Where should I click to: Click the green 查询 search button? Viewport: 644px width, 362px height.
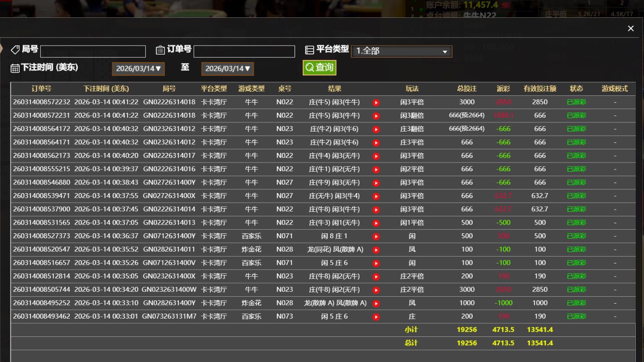319,68
